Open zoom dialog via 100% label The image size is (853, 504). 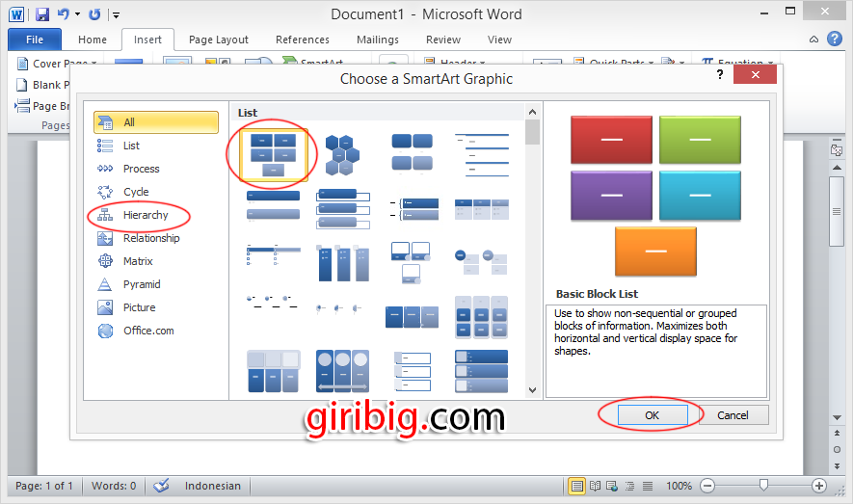tap(679, 486)
